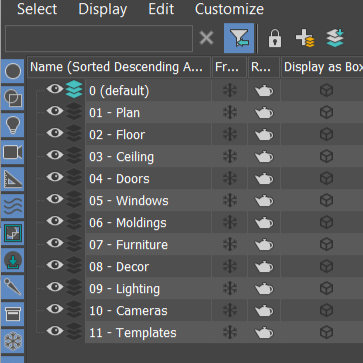Screen dimensions: 363x363
Task: Make 01 - Plan the active layer icon
Action: coord(74,112)
